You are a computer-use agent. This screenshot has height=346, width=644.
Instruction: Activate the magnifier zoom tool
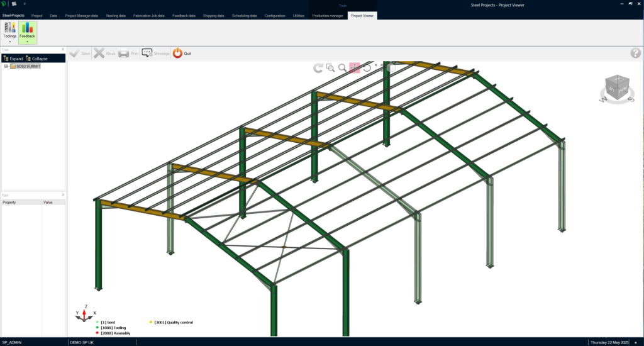(342, 67)
